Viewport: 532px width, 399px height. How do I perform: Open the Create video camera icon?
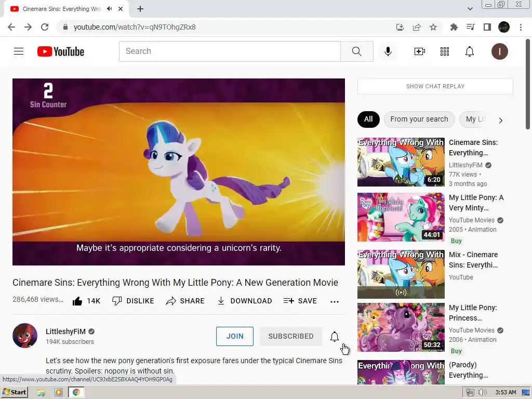420,51
